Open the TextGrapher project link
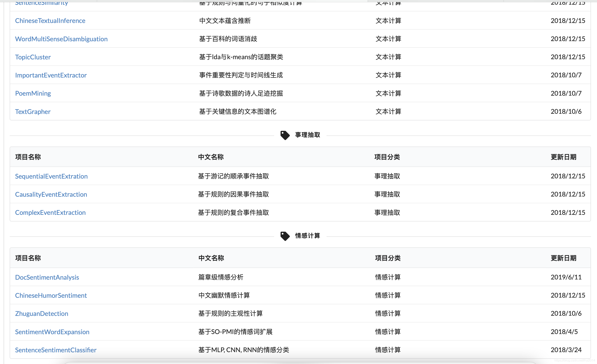 (x=33, y=112)
